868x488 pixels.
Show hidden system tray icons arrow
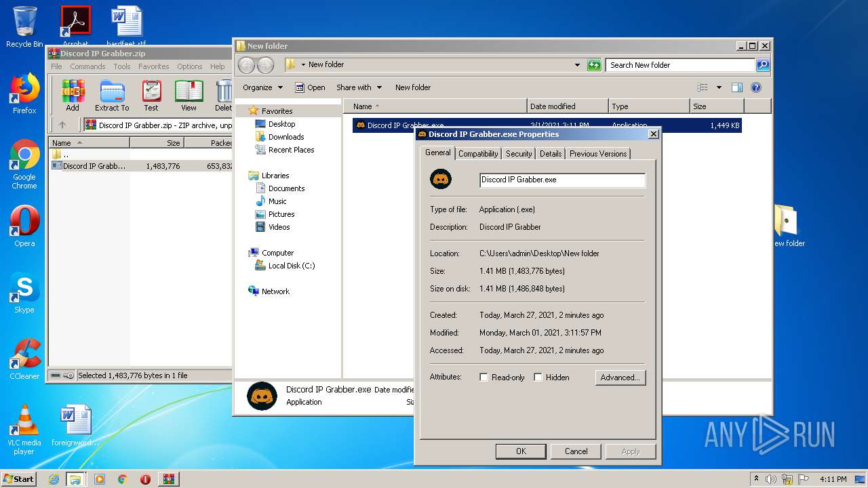pyautogui.click(x=756, y=479)
